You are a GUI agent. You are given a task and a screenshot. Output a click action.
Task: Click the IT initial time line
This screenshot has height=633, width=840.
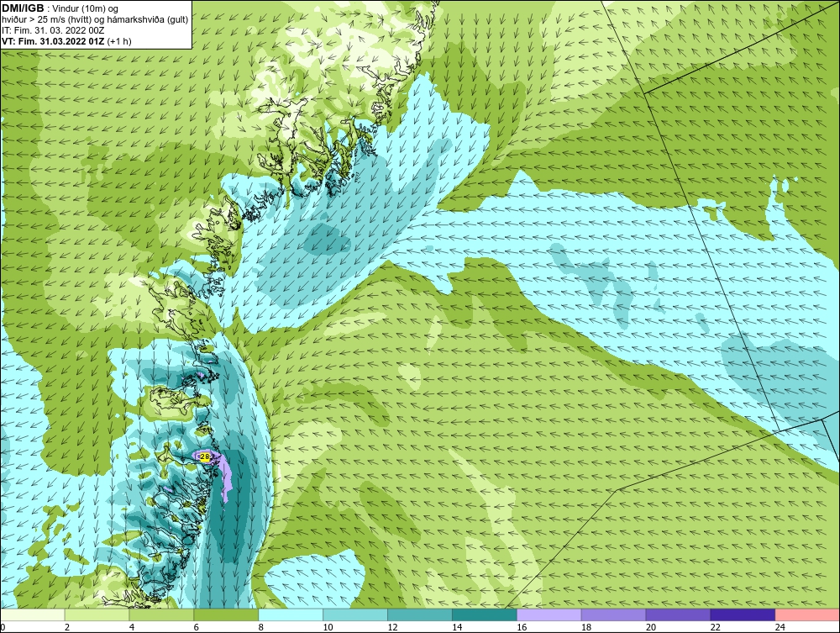click(53, 30)
